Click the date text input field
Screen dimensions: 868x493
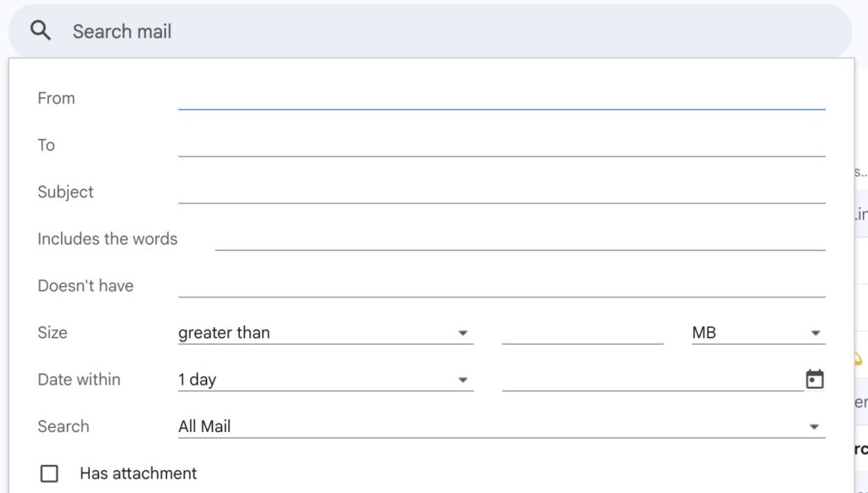pyautogui.click(x=652, y=379)
